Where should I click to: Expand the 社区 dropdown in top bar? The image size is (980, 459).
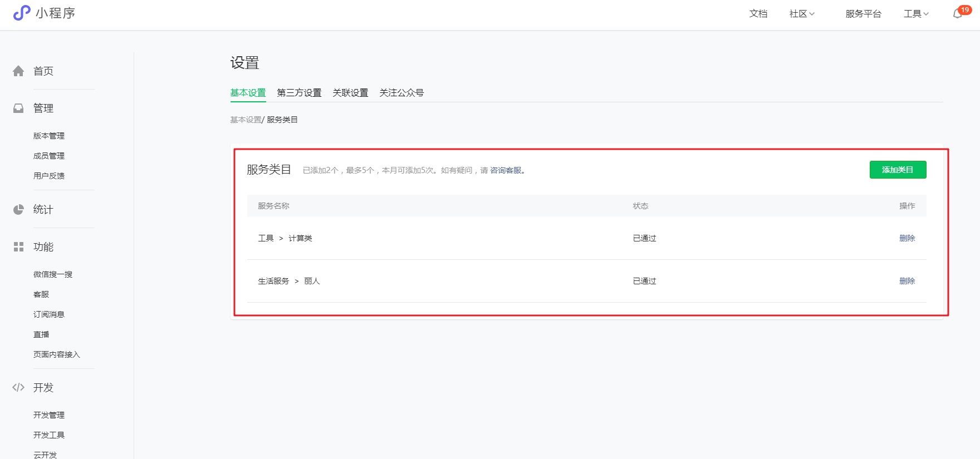click(802, 14)
